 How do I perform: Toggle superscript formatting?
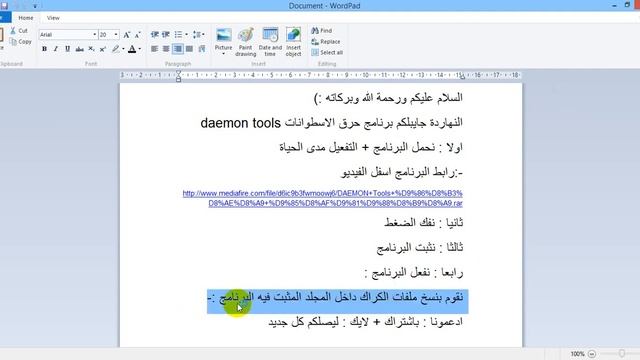point(103,49)
